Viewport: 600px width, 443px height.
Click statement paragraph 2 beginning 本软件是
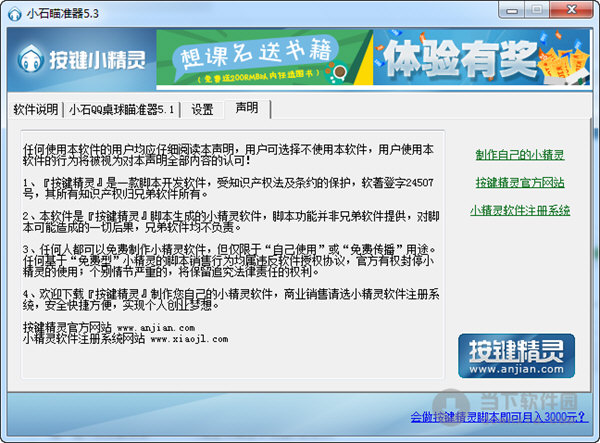click(x=231, y=222)
